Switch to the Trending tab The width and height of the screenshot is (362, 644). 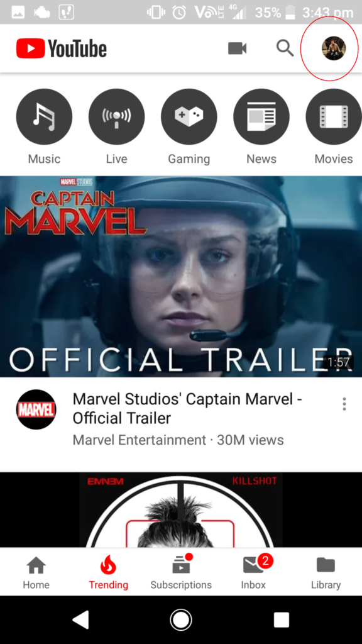[x=108, y=572]
